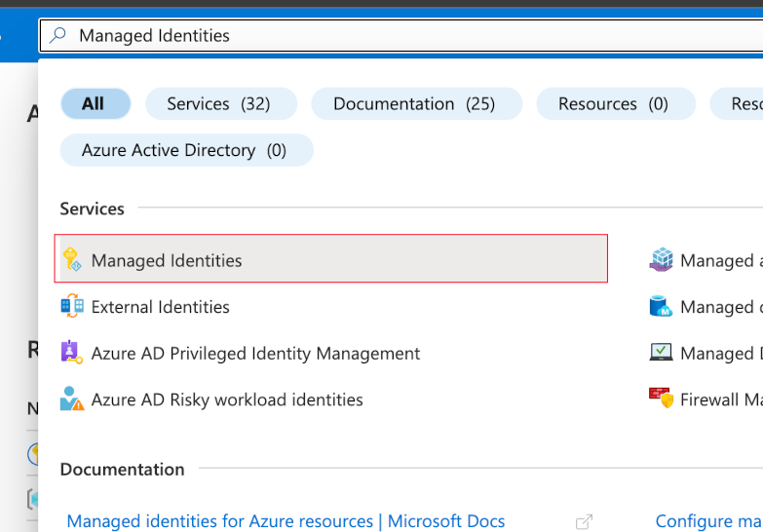Filter results by Documentation (25)
763x532 pixels.
[414, 104]
